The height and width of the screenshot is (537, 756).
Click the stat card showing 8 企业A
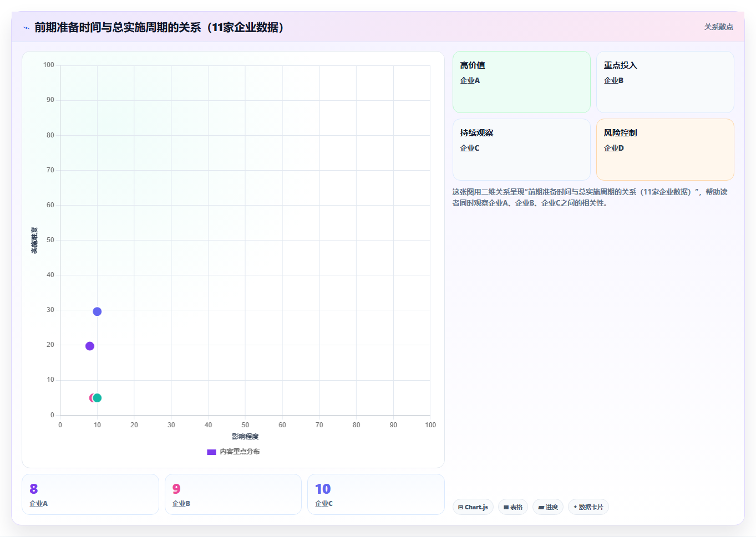tap(90, 494)
